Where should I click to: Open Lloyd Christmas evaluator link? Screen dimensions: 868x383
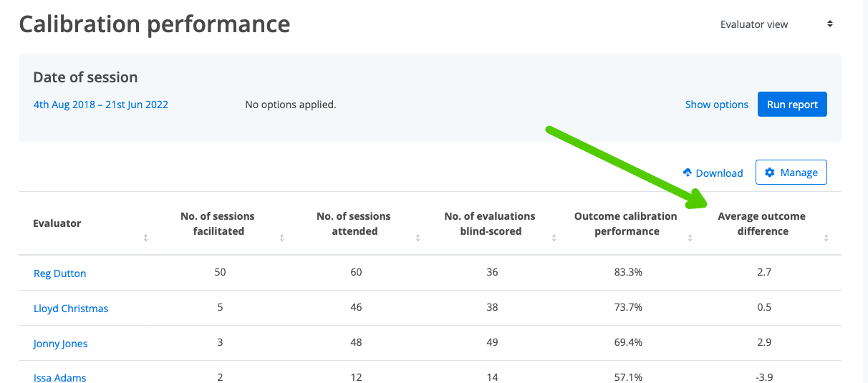click(x=71, y=309)
